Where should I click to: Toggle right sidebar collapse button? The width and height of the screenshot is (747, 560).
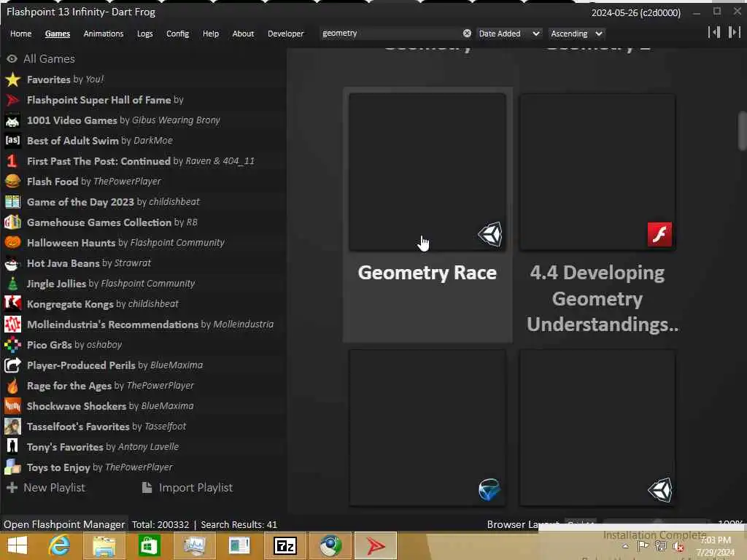click(734, 32)
